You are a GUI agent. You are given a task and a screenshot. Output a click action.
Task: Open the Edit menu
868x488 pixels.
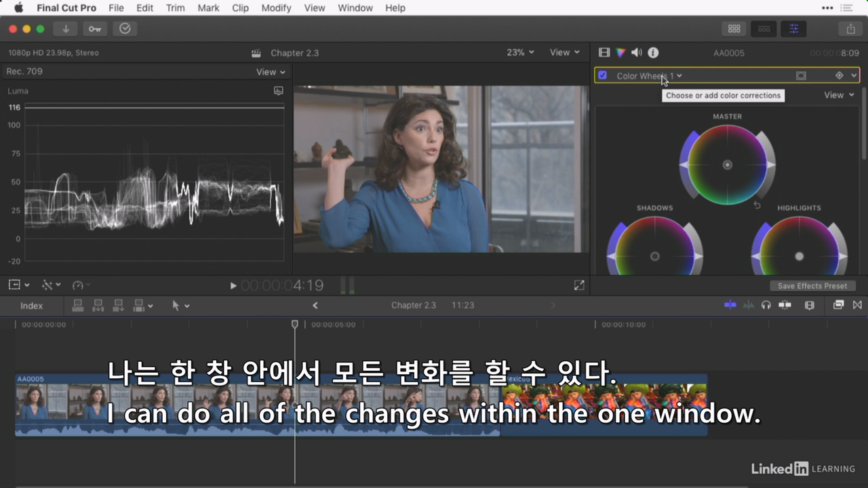point(144,8)
